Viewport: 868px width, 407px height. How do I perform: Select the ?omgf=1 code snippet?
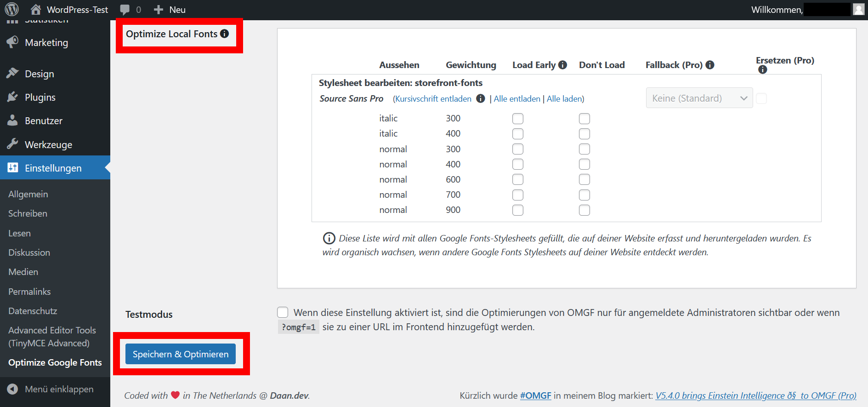coord(299,327)
